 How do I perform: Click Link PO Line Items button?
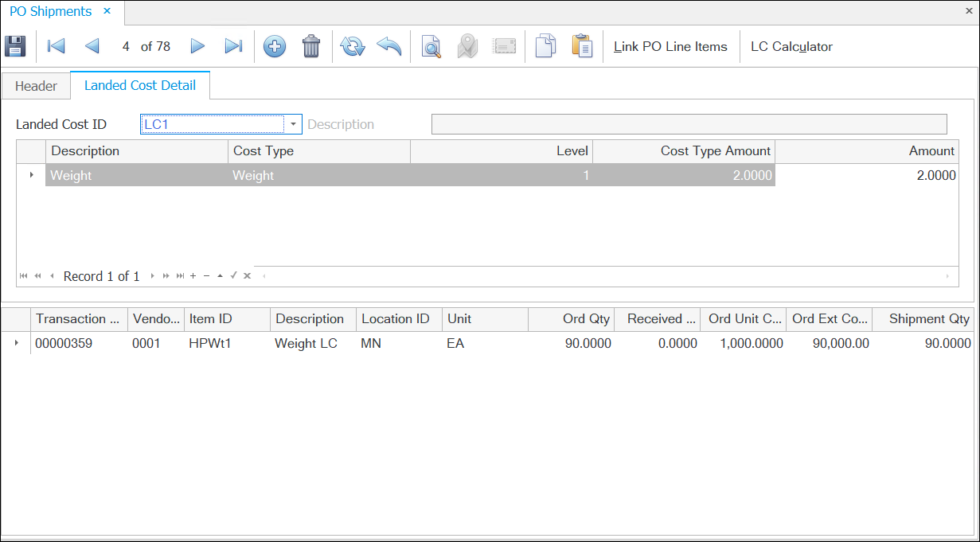[670, 46]
